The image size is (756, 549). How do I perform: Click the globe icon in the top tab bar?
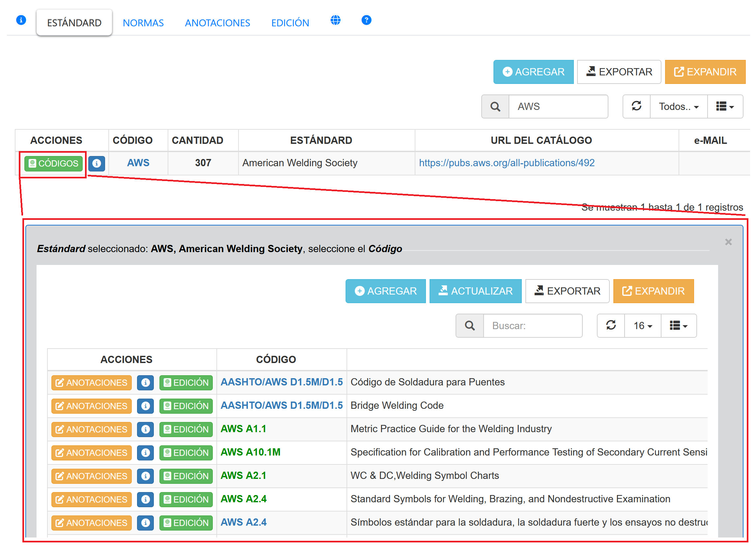coord(335,20)
